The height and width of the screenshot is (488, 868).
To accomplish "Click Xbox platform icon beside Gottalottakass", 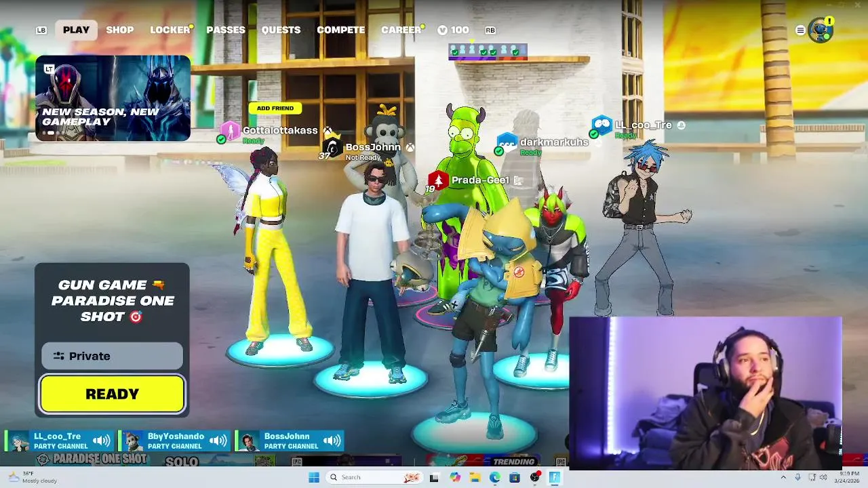I will pos(328,130).
